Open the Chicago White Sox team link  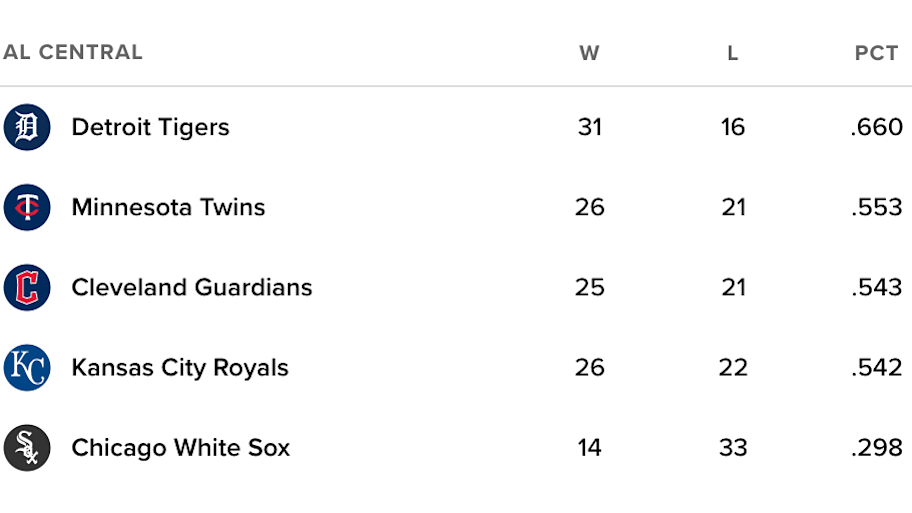(180, 448)
